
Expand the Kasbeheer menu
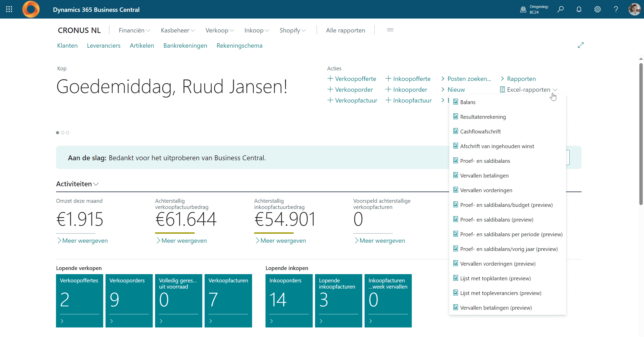pos(178,30)
